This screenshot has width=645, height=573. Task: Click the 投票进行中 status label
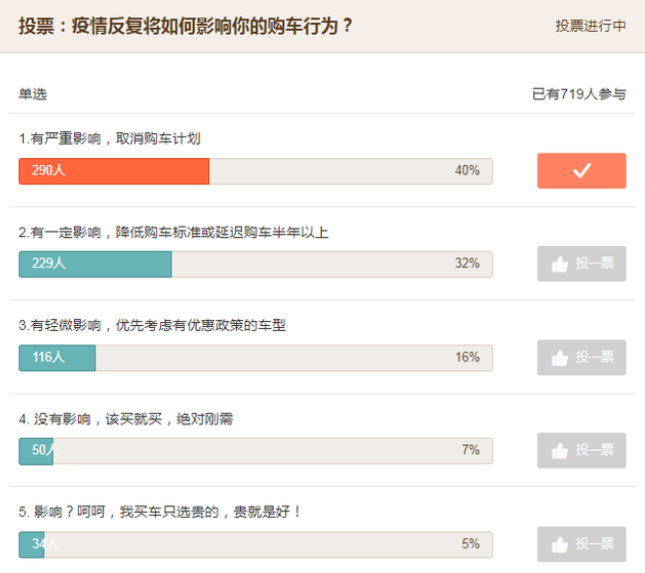click(591, 26)
